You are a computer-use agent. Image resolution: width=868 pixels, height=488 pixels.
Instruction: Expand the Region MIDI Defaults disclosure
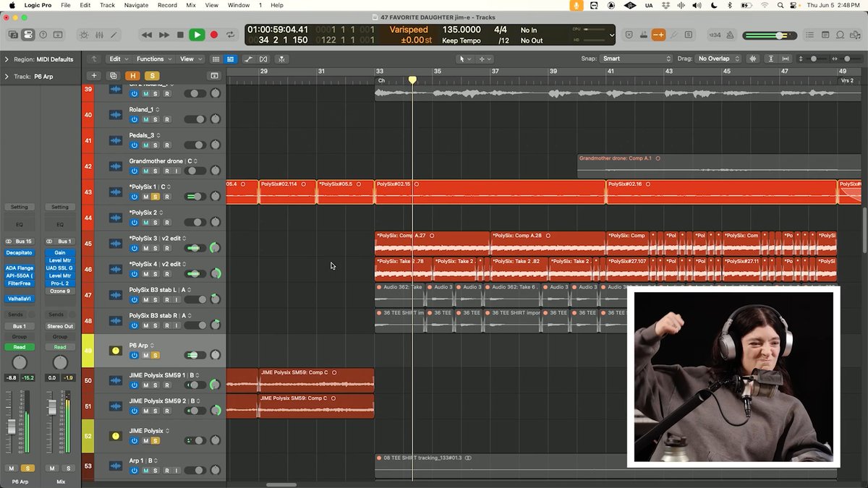click(x=7, y=59)
